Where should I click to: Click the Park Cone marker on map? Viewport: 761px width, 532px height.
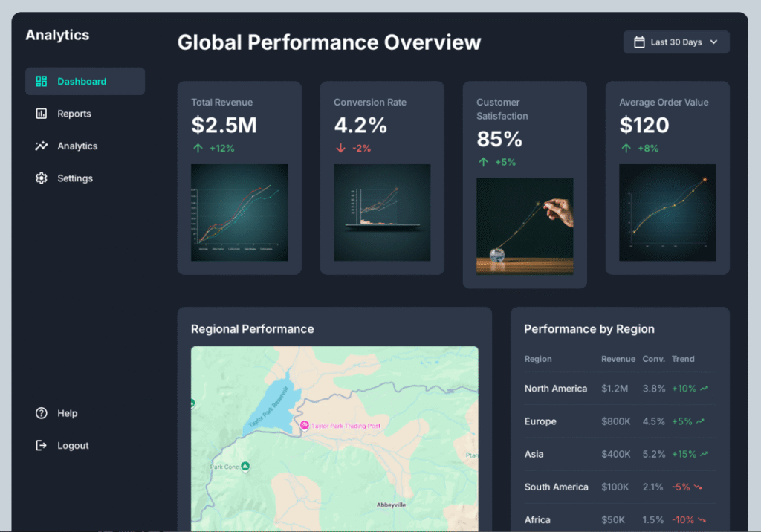245,467
